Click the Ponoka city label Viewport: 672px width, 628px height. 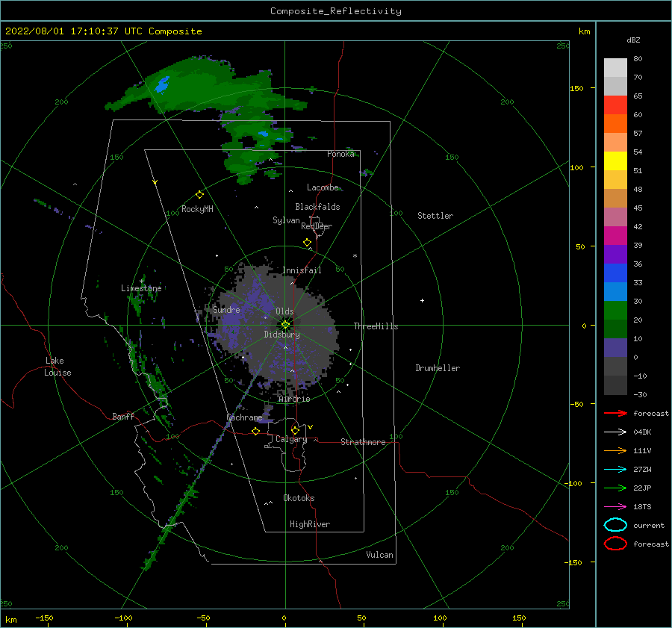click(x=340, y=154)
